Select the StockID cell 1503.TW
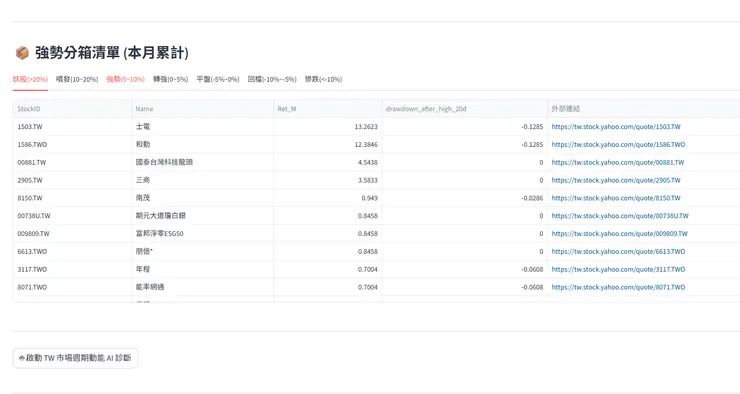Screen dimensions: 740x394 click(x=72, y=127)
